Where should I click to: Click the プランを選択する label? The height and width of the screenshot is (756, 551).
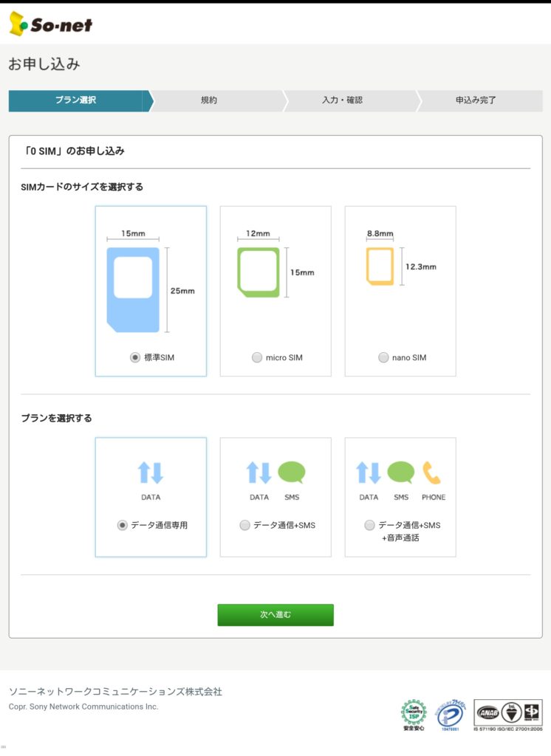56,418
